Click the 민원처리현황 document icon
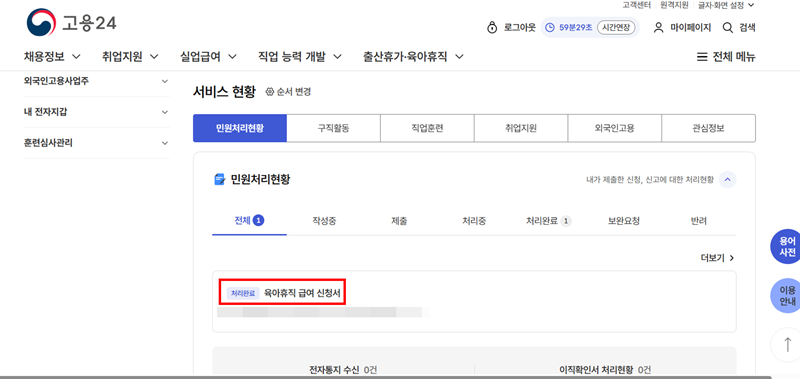Screen dimensions: 800x379 click(219, 180)
